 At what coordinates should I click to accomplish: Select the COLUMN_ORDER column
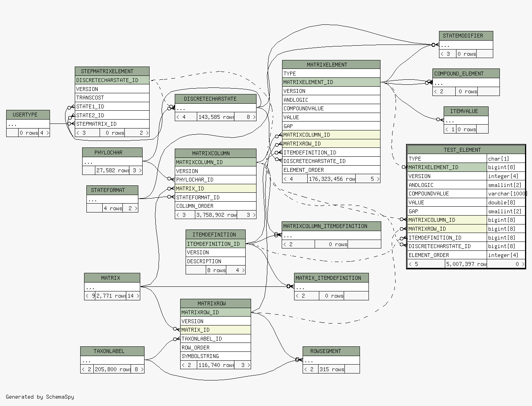tap(215, 206)
